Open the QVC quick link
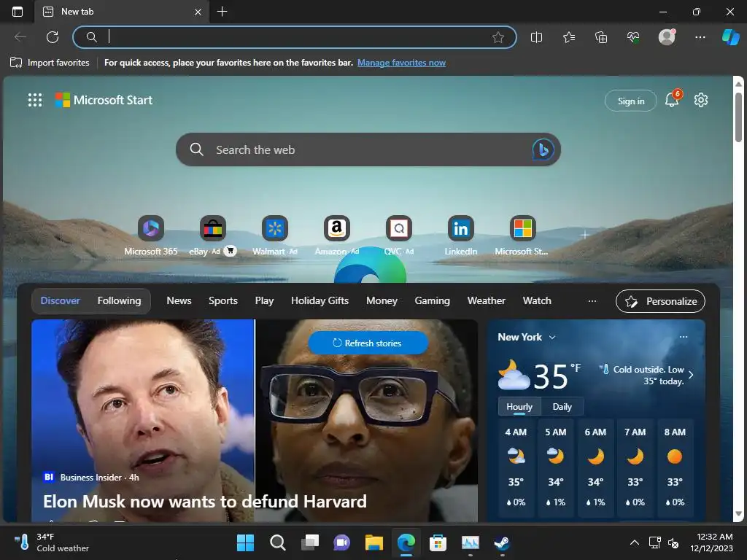The width and height of the screenshot is (747, 560). 399,236
